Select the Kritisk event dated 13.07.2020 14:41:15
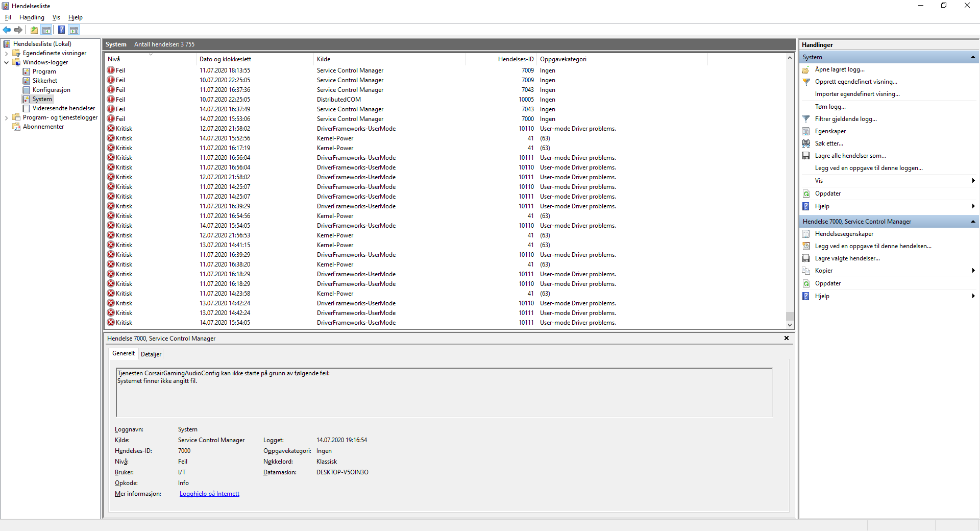980x531 pixels. (x=445, y=245)
